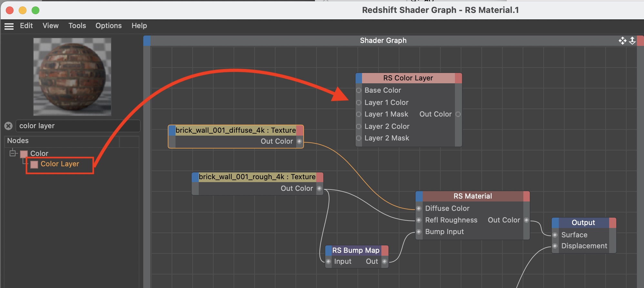Open the hamburger menu icon
Viewport: 644px width, 288px height.
(9, 26)
